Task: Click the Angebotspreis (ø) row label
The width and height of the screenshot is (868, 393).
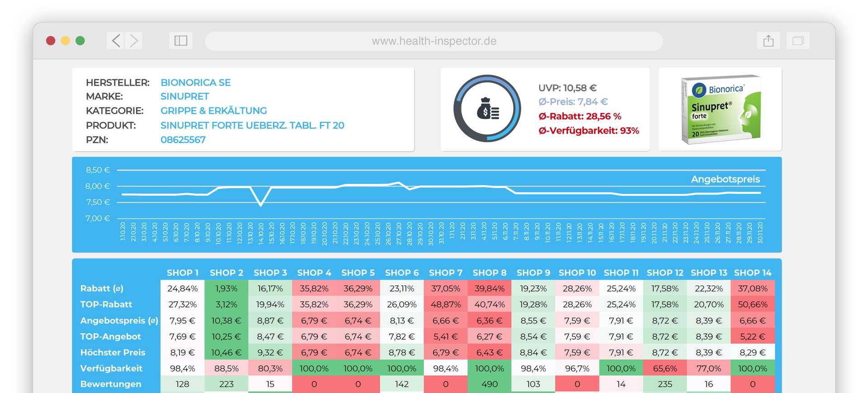Action: tap(119, 321)
